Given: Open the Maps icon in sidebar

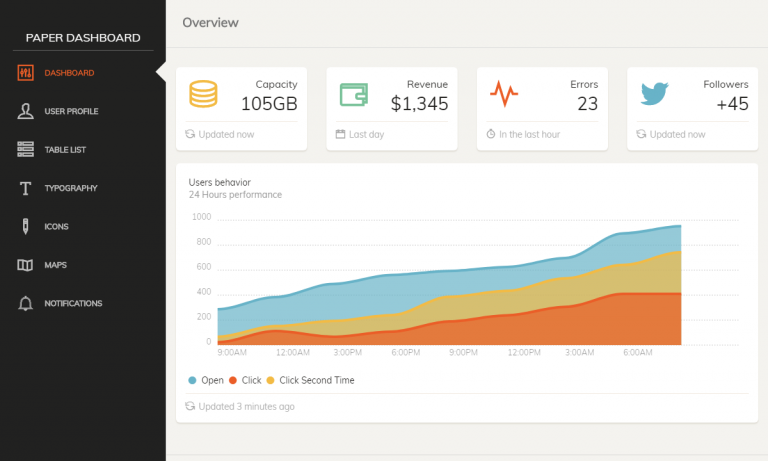Looking at the screenshot, I should pos(25,265).
